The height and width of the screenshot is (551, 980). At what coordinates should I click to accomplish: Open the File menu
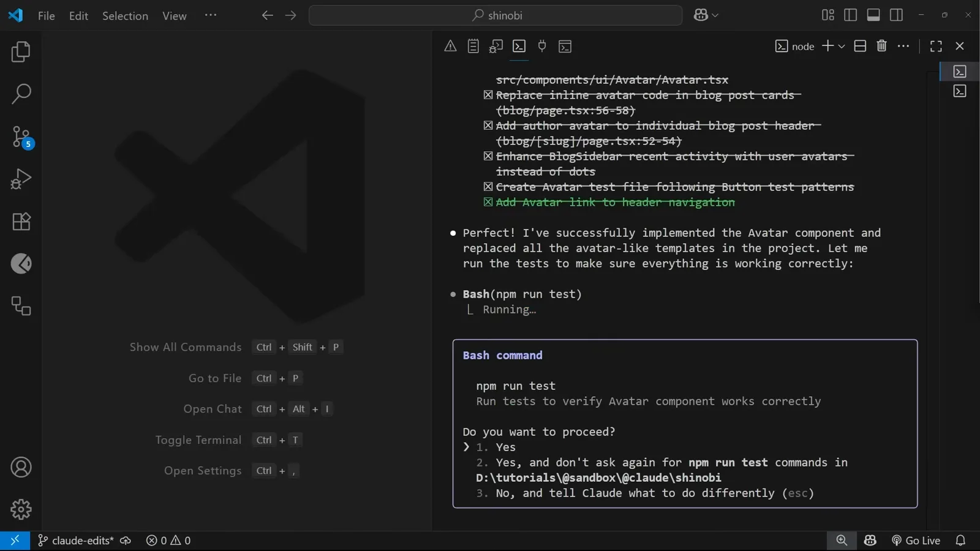click(x=46, y=16)
